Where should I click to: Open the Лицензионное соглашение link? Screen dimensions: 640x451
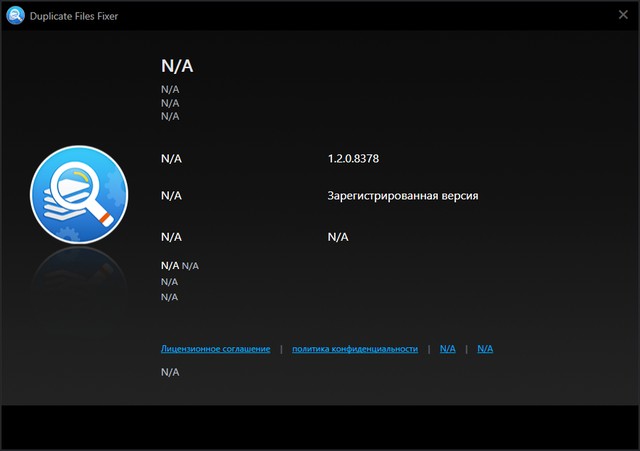click(x=215, y=349)
